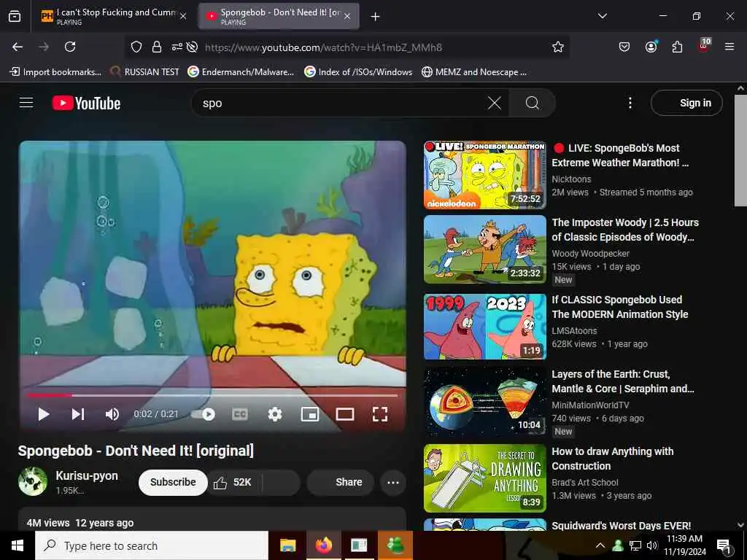
Task: Open Kurisu-pyon channel name link
Action: (87, 475)
